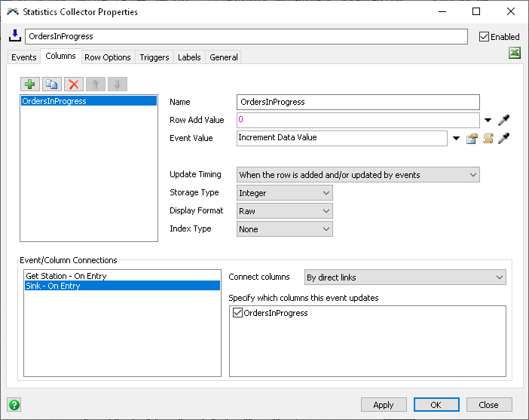Click the duplicate column icon

[51, 84]
